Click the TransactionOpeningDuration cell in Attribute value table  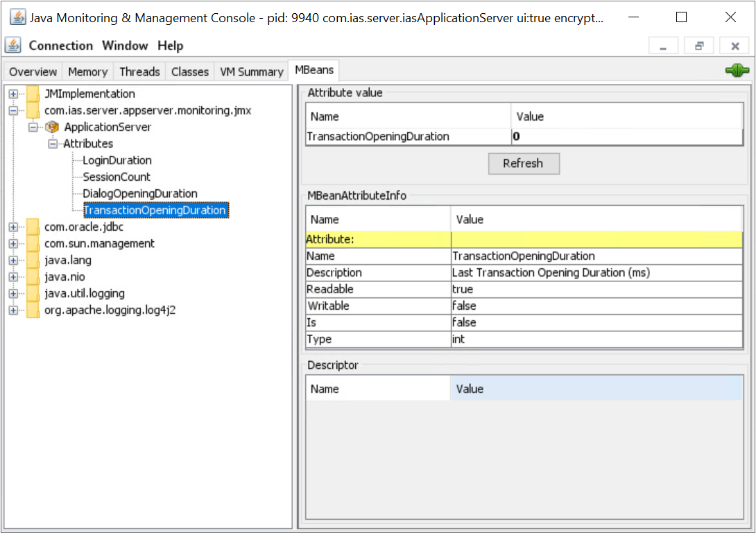click(x=409, y=137)
